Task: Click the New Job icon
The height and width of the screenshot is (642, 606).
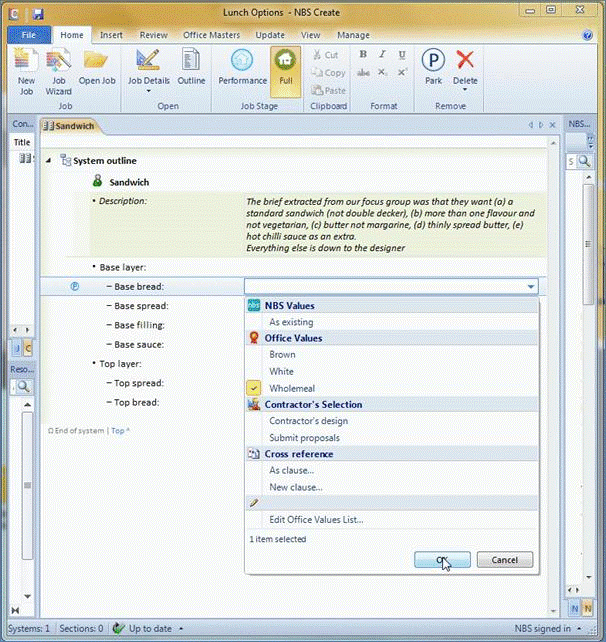Action: point(26,71)
